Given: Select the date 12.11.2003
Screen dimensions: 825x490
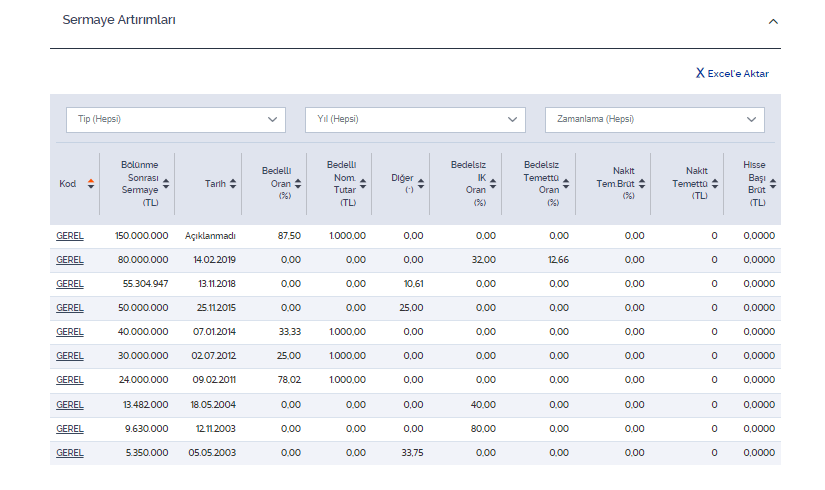Looking at the screenshot, I should [x=216, y=429].
